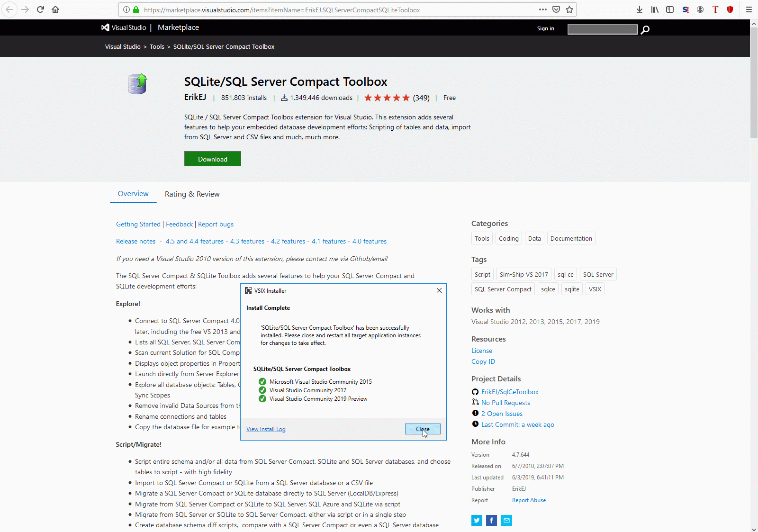Viewport: 758px width, 532px height.
Task: Open the License resource link
Action: click(482, 351)
